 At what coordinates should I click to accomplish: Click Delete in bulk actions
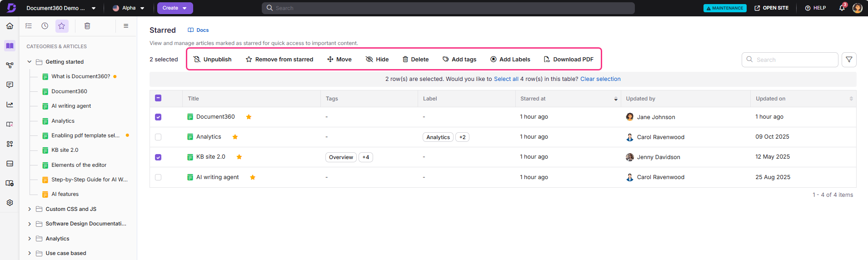click(415, 60)
